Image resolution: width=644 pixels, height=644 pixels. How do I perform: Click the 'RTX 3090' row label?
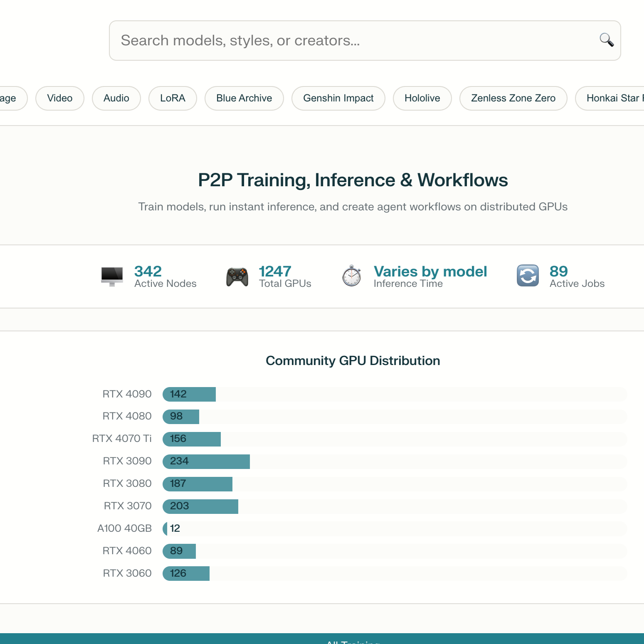coord(127,461)
